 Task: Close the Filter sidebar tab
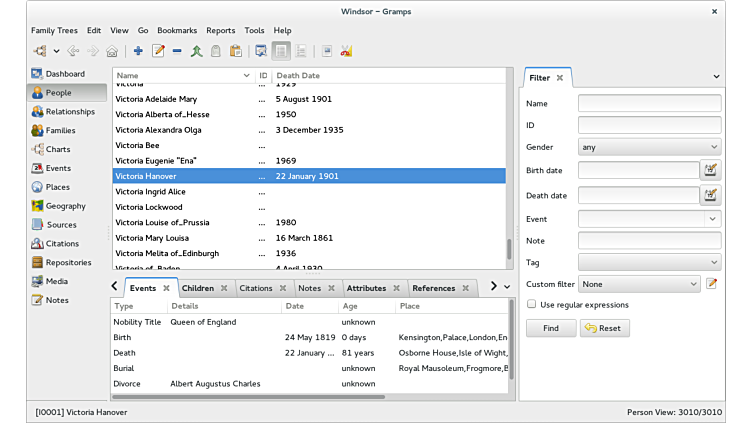[x=560, y=78]
